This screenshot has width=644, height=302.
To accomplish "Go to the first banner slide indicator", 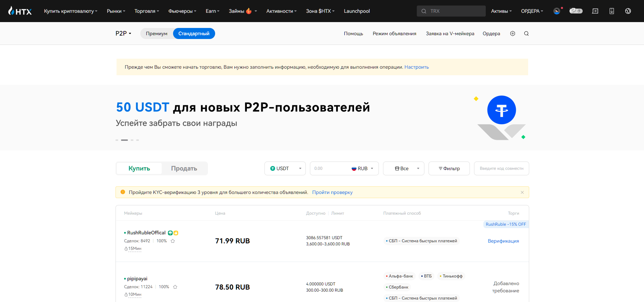I will 117,140.
